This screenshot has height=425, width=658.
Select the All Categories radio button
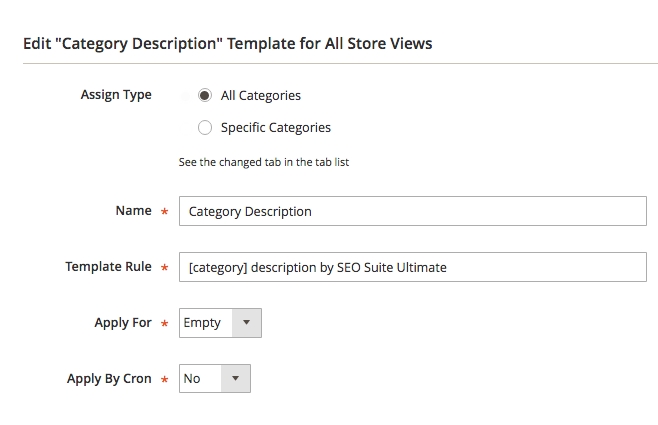(205, 96)
